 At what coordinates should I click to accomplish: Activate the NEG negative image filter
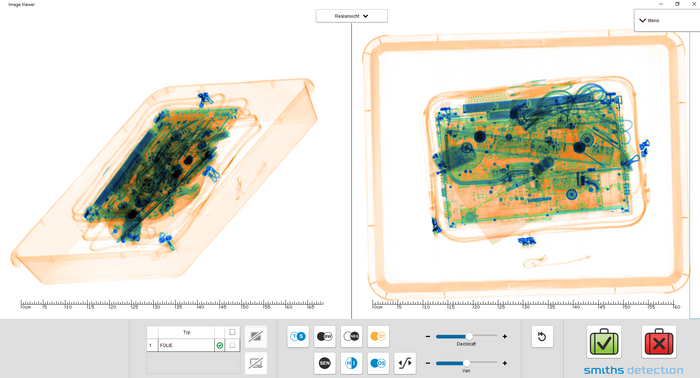tap(351, 336)
